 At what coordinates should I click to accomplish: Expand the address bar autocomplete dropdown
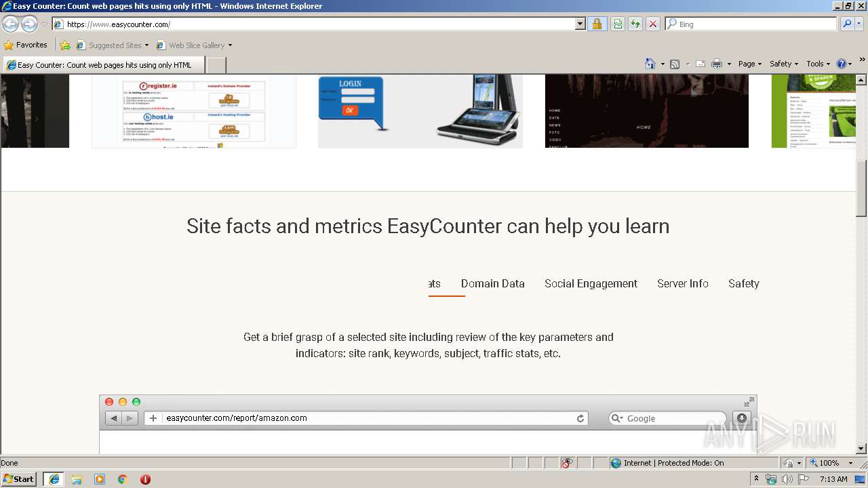pos(580,24)
